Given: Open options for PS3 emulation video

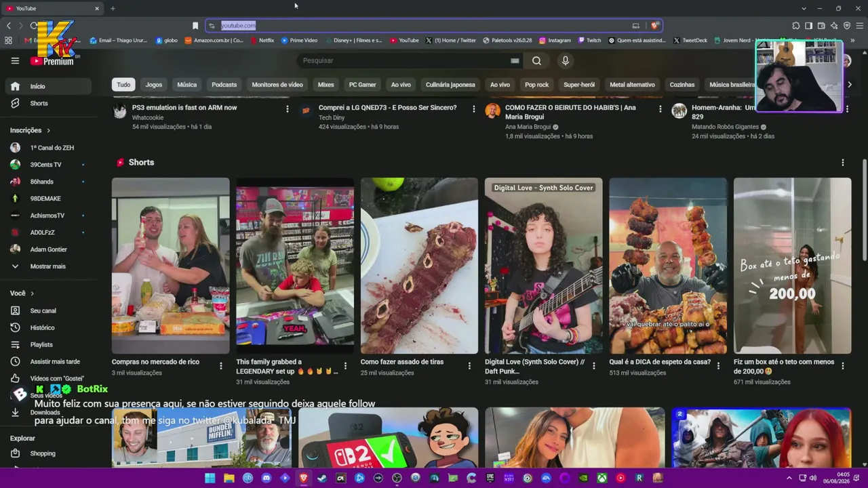Looking at the screenshot, I should (287, 108).
